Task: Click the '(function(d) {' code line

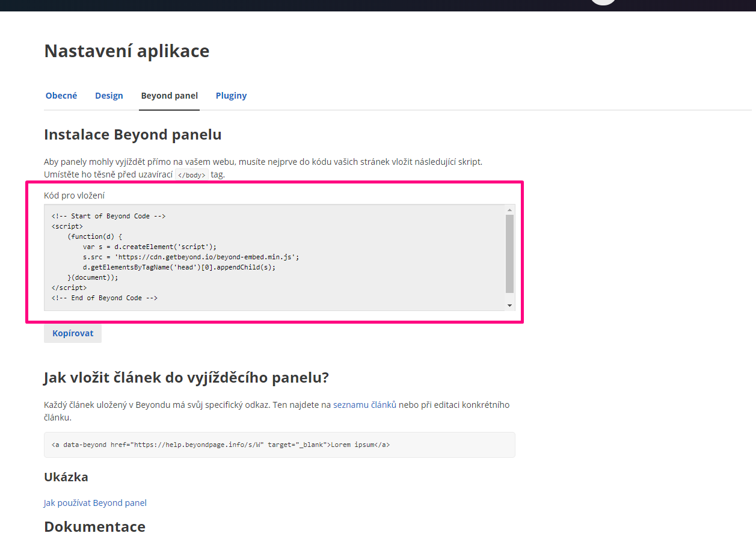Action: coord(95,236)
